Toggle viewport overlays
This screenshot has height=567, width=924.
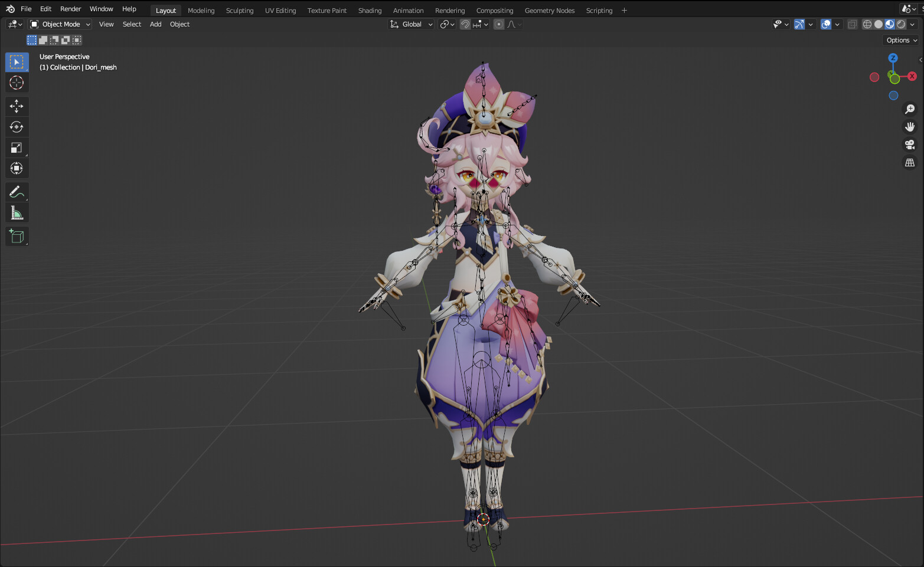tap(826, 24)
